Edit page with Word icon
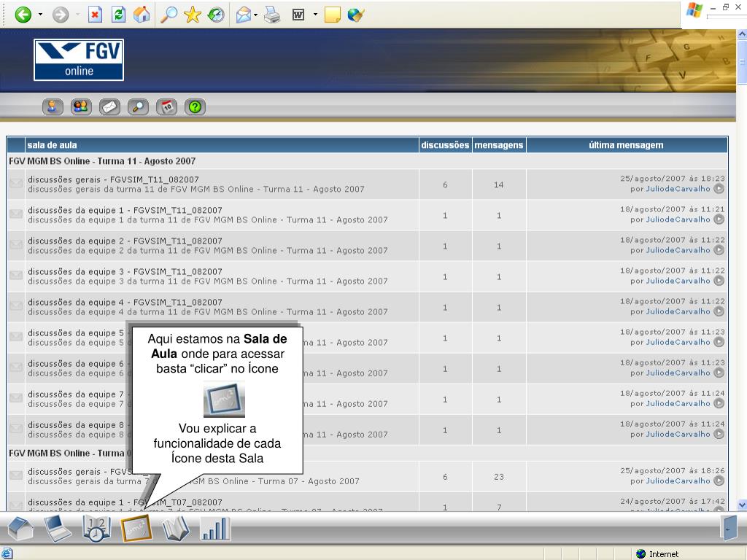747x560 pixels. coord(298,15)
